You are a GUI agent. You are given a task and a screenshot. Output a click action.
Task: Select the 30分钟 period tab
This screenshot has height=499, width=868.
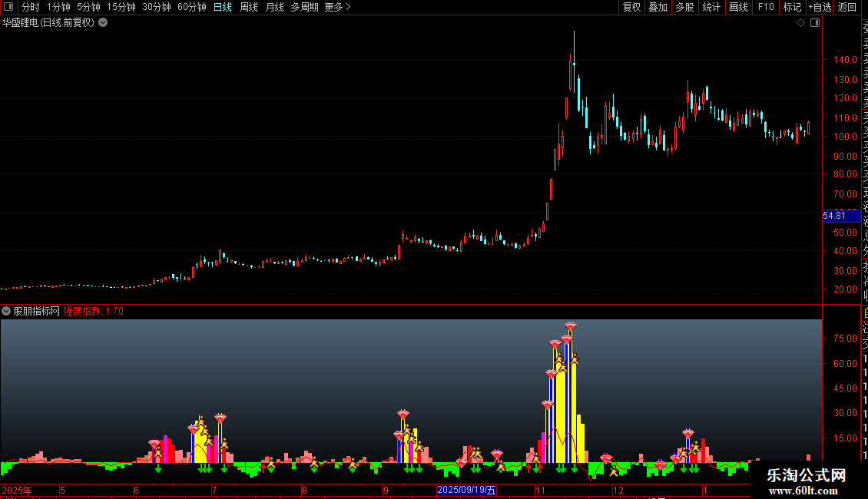point(157,7)
